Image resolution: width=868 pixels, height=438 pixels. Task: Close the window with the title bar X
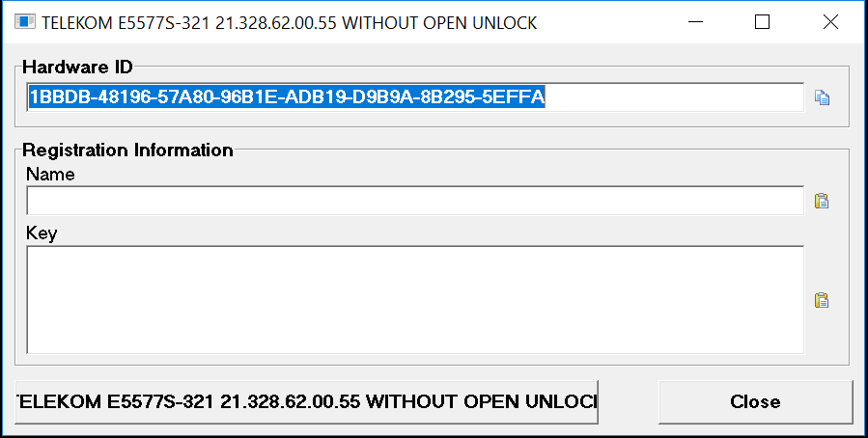pos(830,22)
